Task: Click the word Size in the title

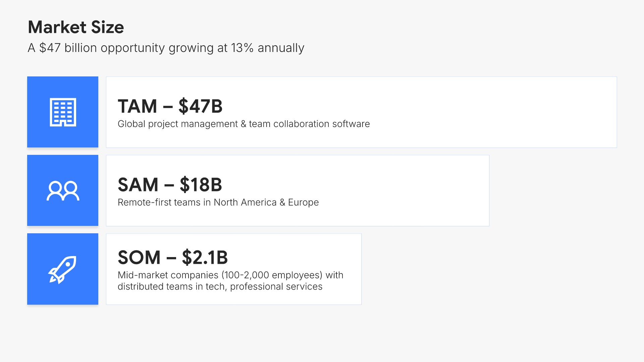Action: coord(107,27)
